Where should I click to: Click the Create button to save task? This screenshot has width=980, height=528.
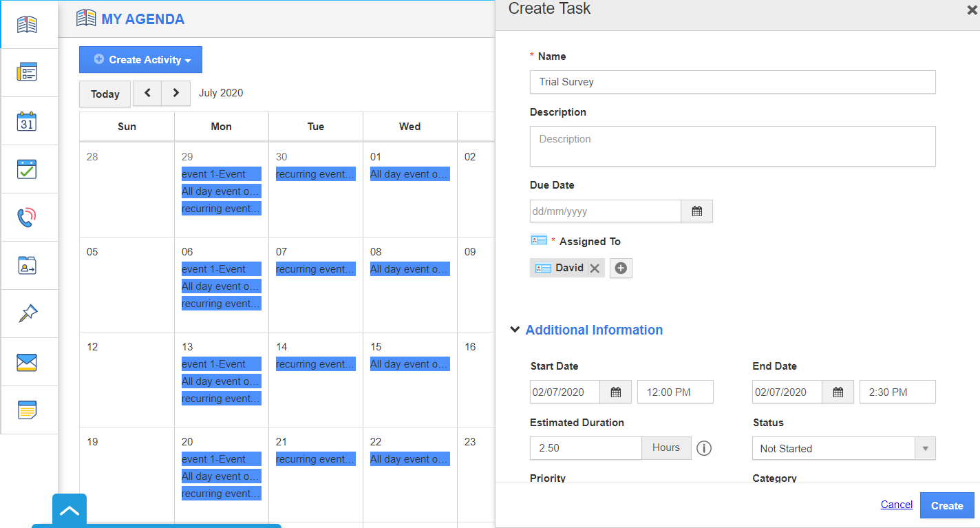coord(946,505)
